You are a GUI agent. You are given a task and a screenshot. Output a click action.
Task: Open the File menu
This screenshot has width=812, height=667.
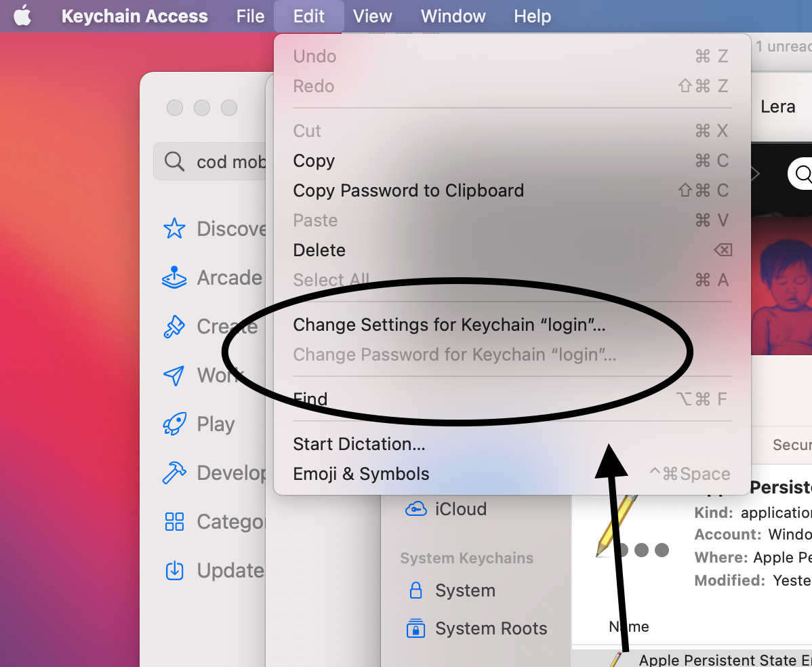click(x=250, y=16)
